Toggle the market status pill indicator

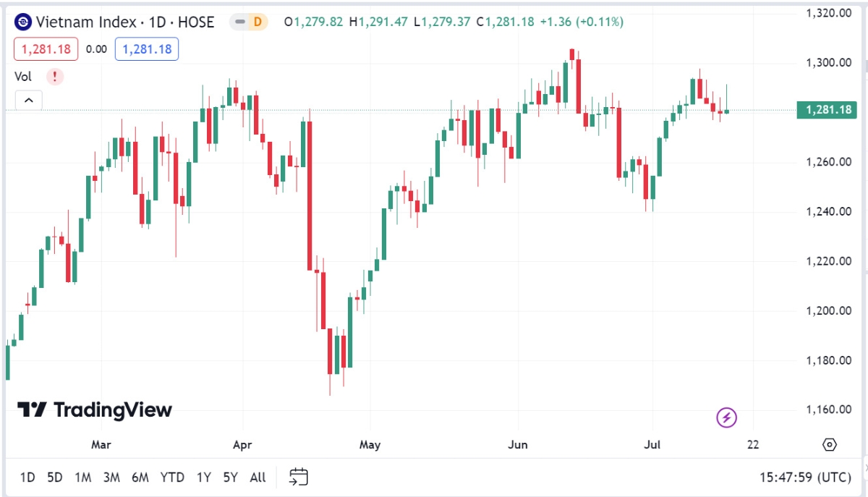click(x=239, y=22)
